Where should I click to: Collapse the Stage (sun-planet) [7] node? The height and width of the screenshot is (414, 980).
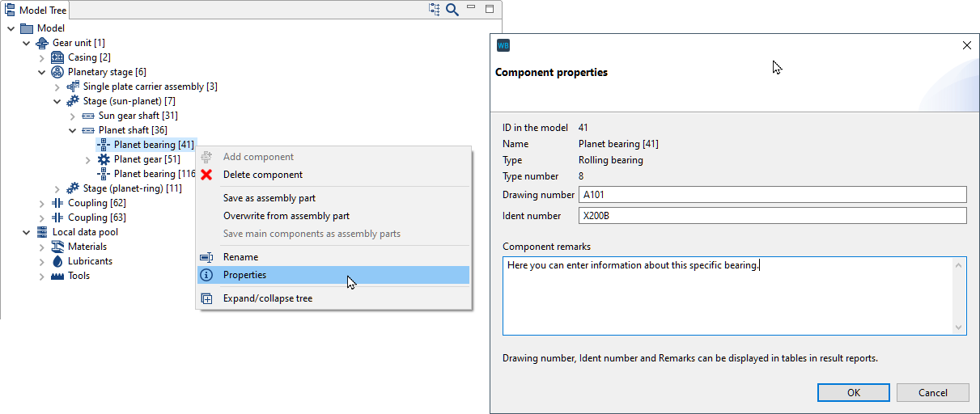57,101
